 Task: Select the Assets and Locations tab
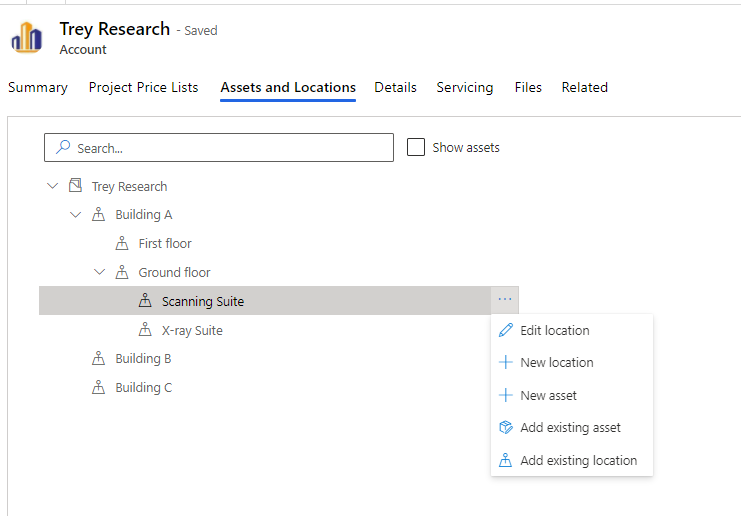point(288,87)
